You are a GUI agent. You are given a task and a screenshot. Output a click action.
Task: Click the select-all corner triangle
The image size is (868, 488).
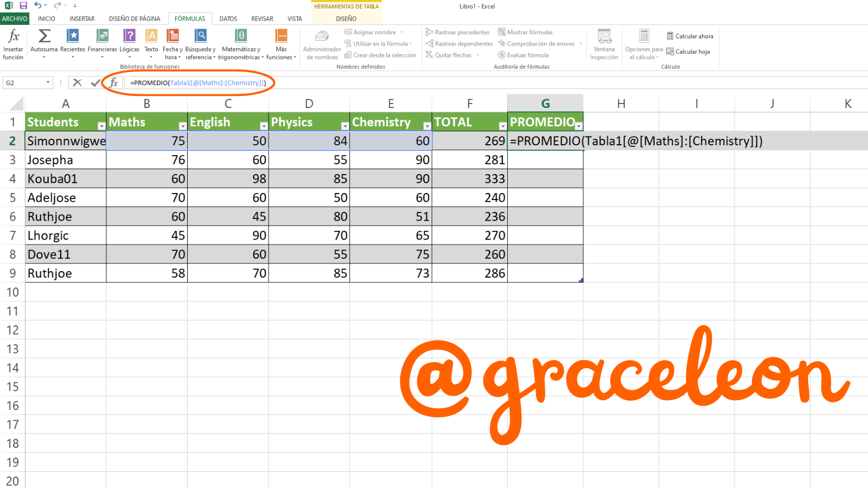(x=17, y=104)
